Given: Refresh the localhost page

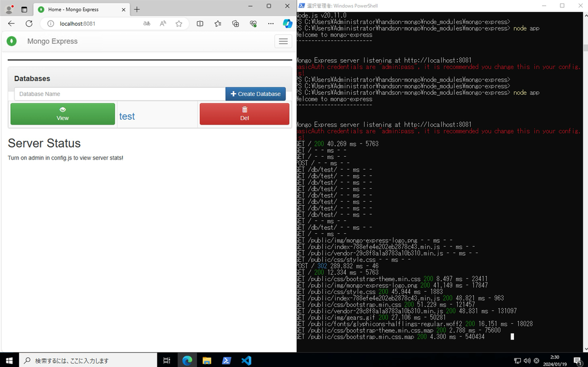Looking at the screenshot, I should (x=29, y=24).
